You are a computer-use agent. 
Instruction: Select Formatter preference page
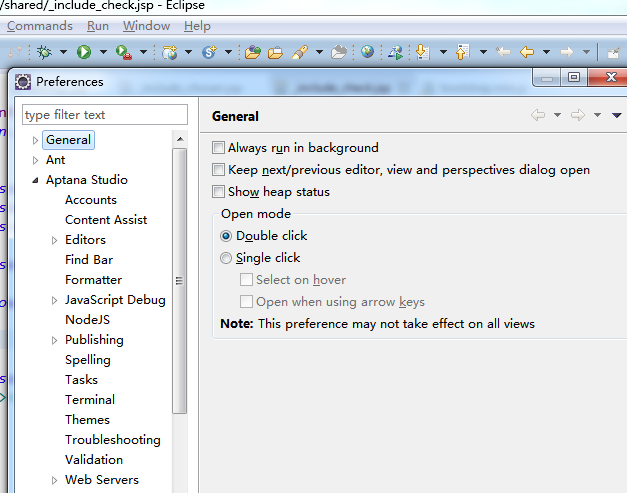click(93, 280)
